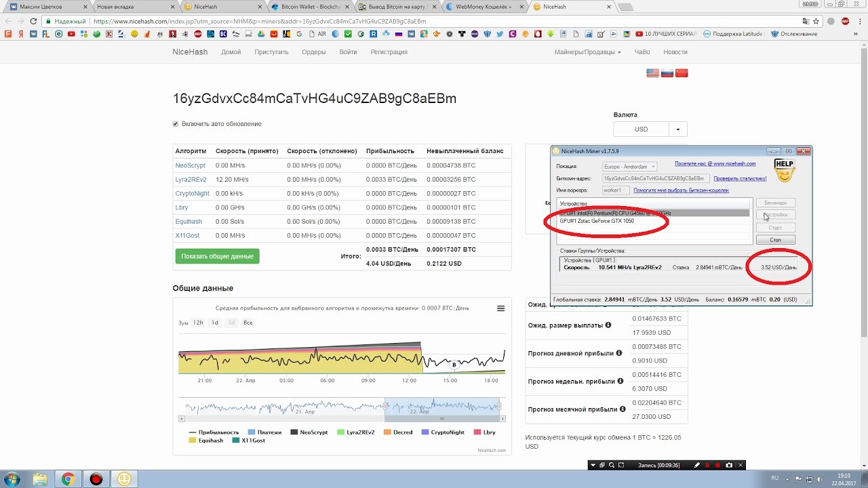Screen dimensions: 868x488
Task: Click the browser address bar URL
Action: coord(259,21)
